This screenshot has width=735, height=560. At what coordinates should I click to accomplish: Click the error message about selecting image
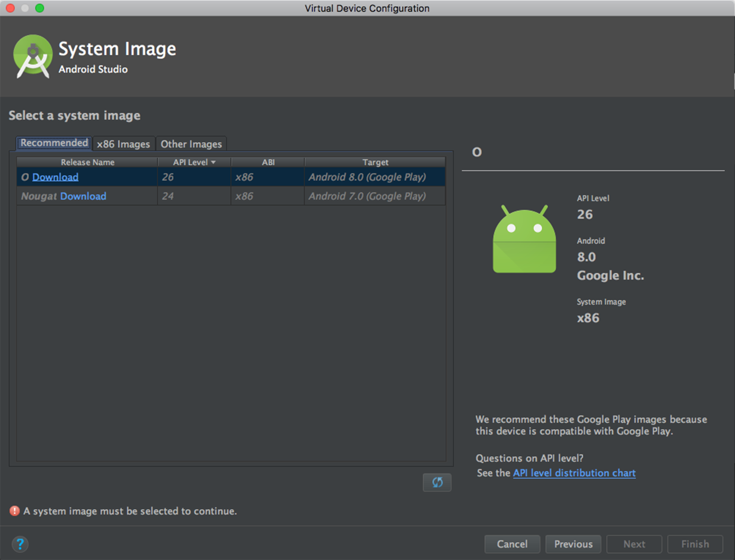(130, 511)
